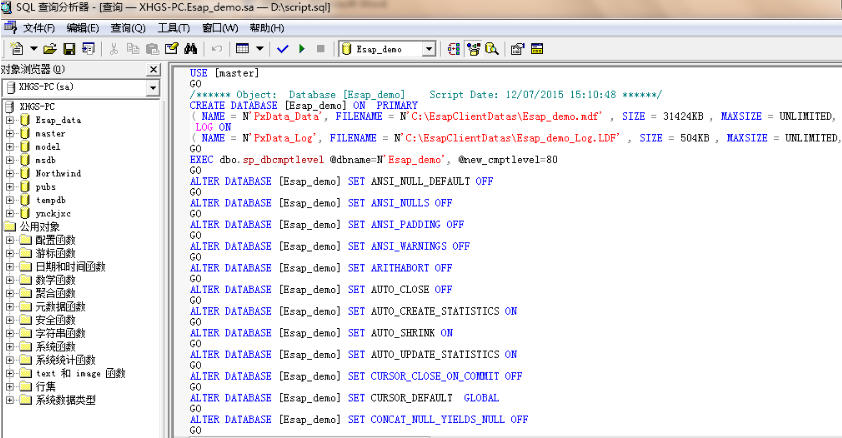This screenshot has height=438, width=842.
Task: Expand the msdb database node
Action: click(x=10, y=160)
